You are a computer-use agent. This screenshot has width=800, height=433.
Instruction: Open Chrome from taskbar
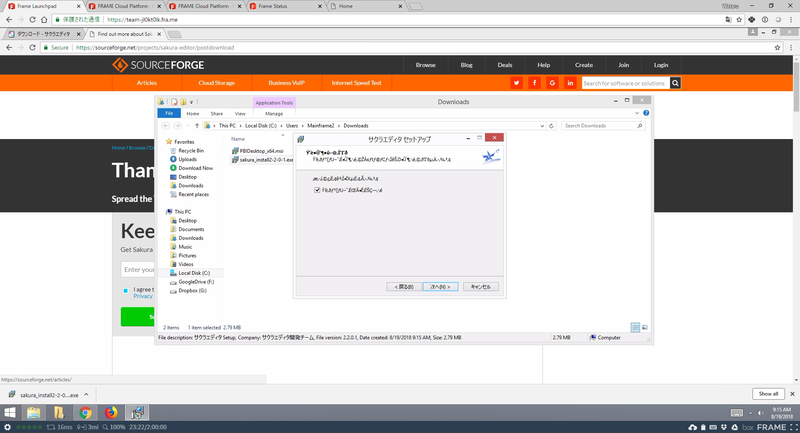(x=85, y=413)
